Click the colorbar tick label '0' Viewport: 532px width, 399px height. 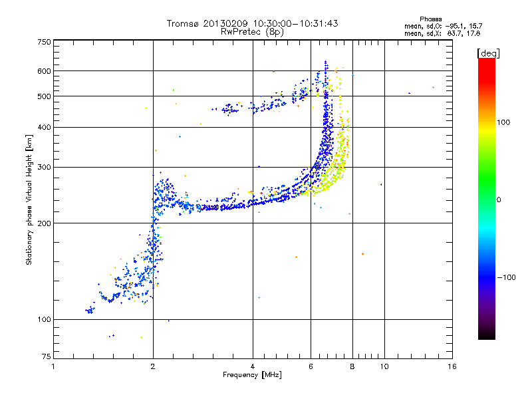click(499, 200)
